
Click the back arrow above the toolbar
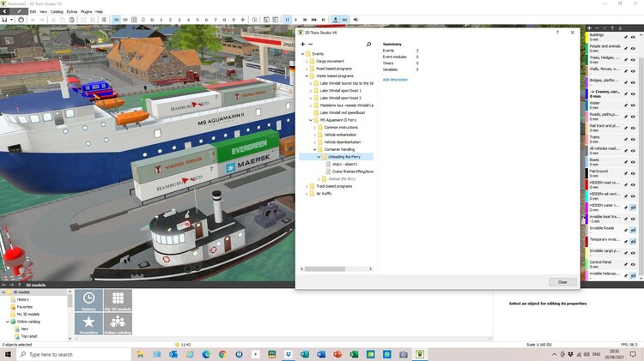4,11
